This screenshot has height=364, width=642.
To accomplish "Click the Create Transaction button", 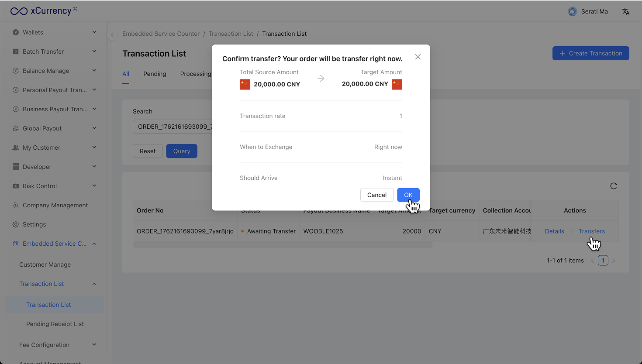I will 590,53.
